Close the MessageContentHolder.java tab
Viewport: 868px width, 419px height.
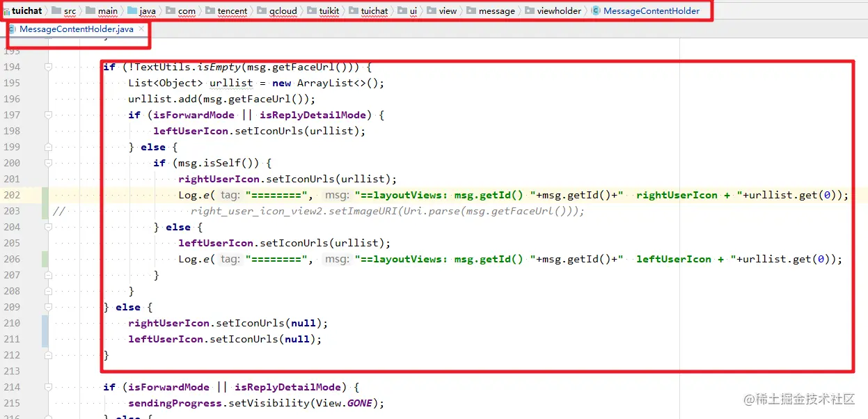(141, 29)
